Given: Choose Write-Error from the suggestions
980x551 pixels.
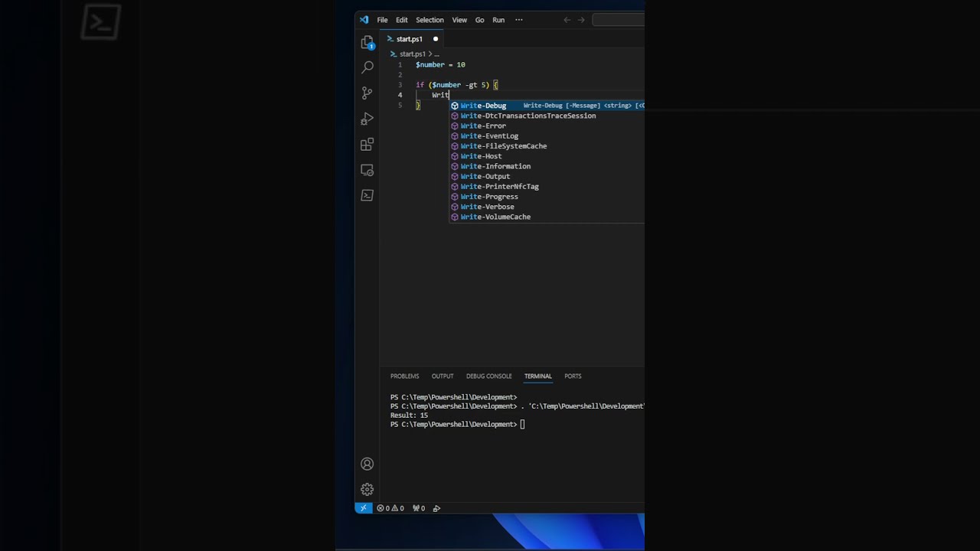Looking at the screenshot, I should click(x=547, y=126).
